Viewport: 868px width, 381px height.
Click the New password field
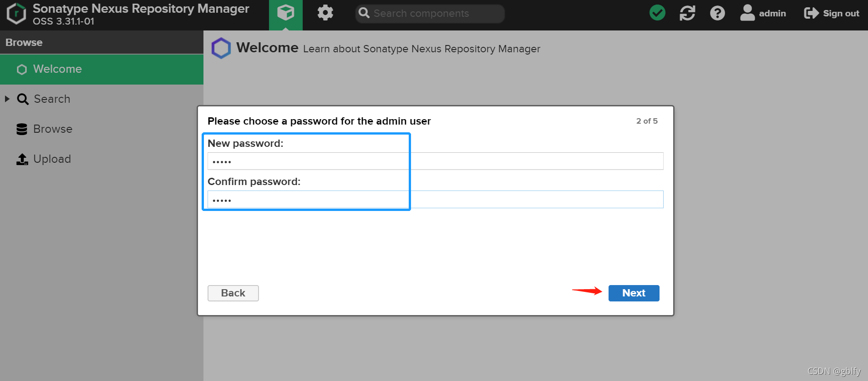point(435,161)
